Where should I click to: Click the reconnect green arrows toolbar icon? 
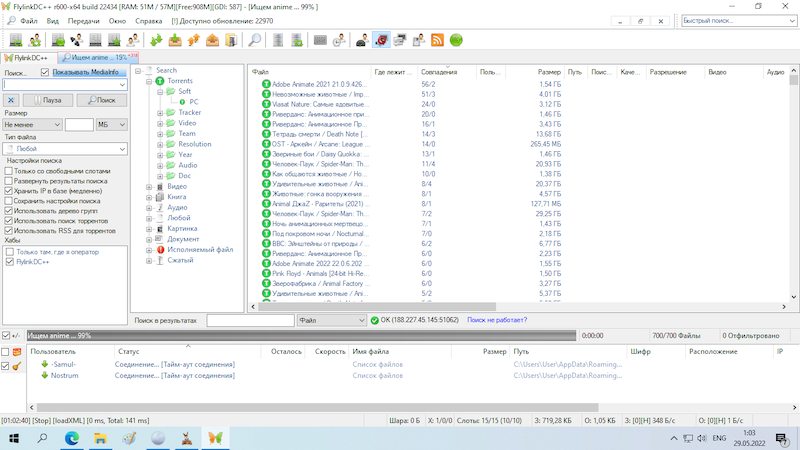point(156,40)
